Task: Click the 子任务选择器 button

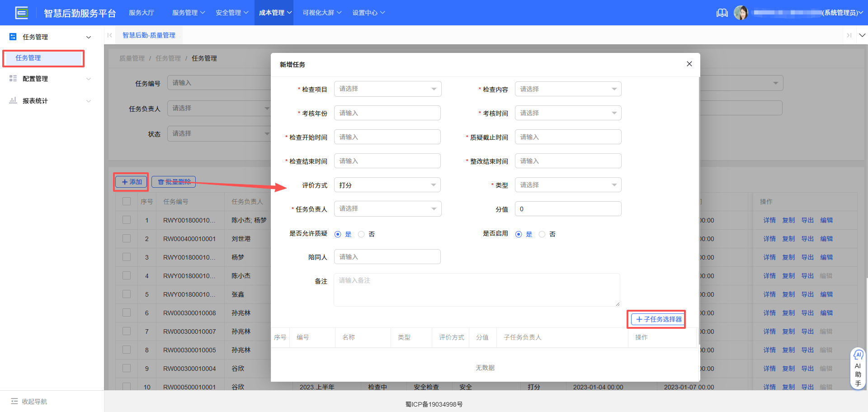Action: 656,319
